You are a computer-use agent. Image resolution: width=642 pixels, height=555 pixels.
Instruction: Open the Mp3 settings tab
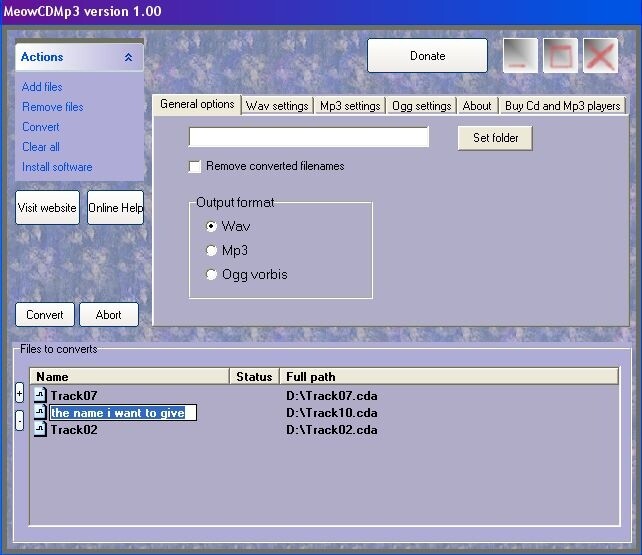click(350, 105)
